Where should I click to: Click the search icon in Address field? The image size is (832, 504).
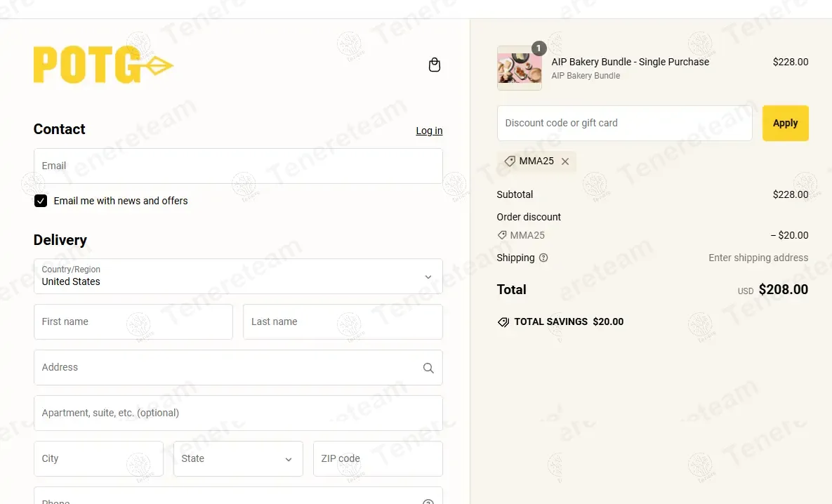428,368
